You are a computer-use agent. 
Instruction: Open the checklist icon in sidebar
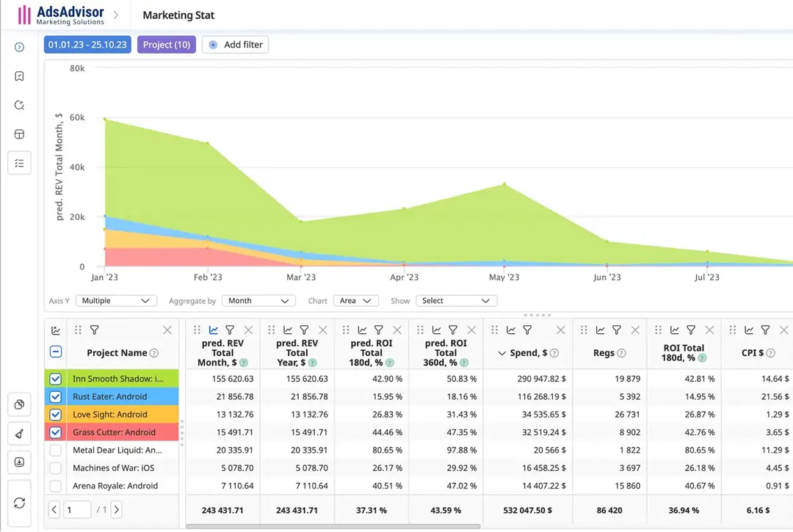[19, 163]
